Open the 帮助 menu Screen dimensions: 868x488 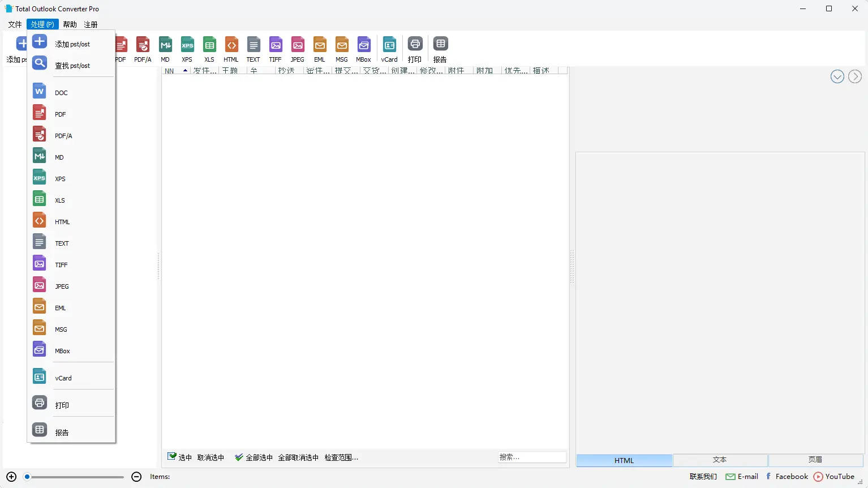[70, 24]
